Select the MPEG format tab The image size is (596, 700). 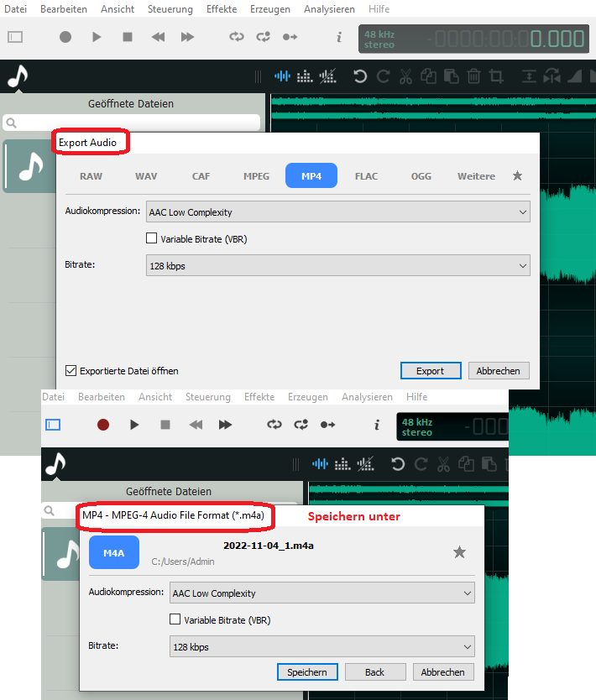coord(256,176)
